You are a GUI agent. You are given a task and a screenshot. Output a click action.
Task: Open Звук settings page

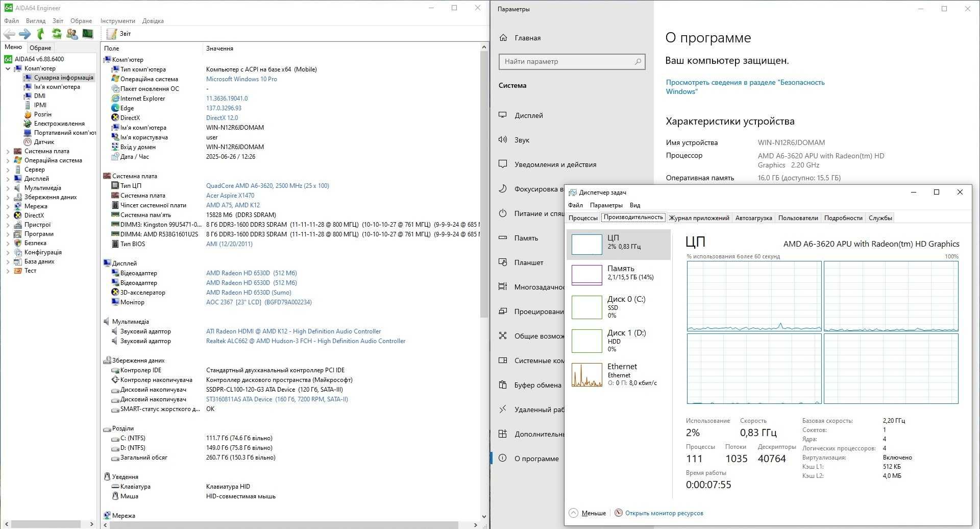pyautogui.click(x=522, y=140)
